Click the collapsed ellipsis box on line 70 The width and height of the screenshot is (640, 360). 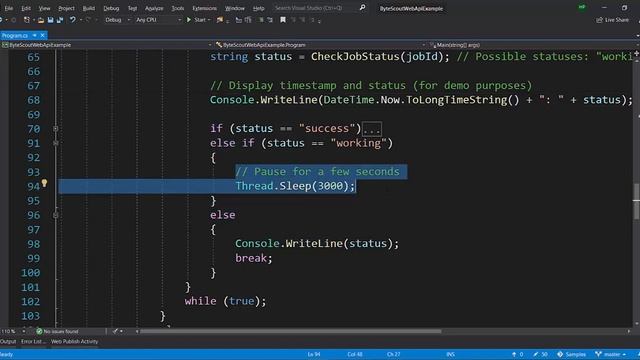pos(372,129)
